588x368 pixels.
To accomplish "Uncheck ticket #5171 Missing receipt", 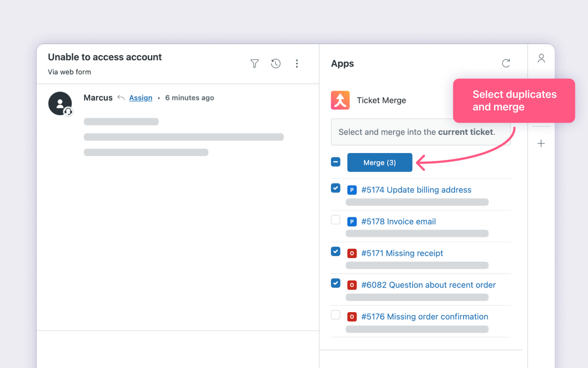I will 336,251.
